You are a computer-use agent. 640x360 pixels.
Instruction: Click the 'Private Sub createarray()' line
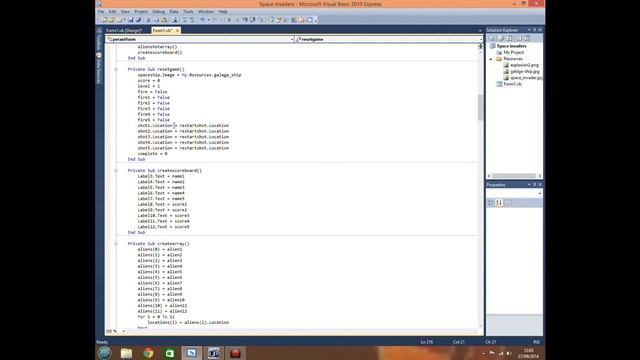(x=158, y=244)
